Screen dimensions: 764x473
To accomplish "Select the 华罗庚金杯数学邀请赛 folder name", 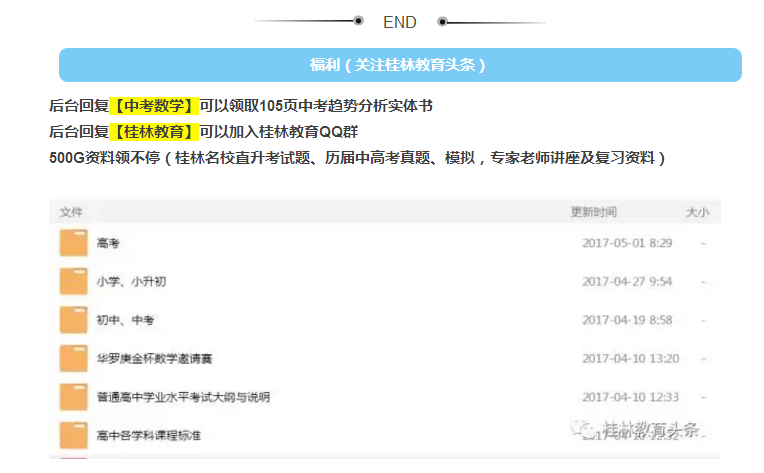I will click(154, 359).
